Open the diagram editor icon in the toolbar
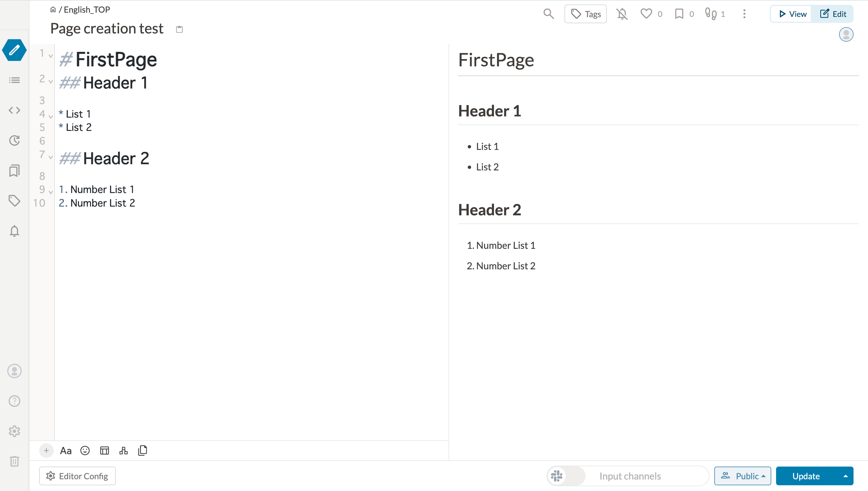Viewport: 868px width, 491px height. (123, 451)
